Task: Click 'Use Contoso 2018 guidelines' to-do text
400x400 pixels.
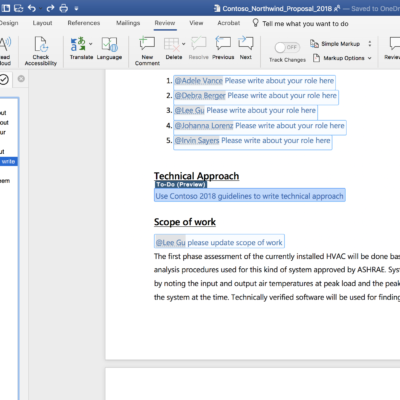Action: (249, 196)
